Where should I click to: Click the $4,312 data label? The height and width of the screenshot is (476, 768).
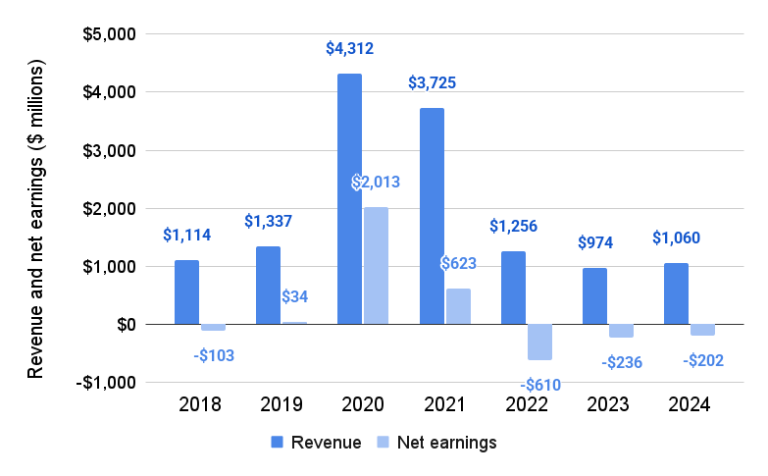(x=350, y=46)
